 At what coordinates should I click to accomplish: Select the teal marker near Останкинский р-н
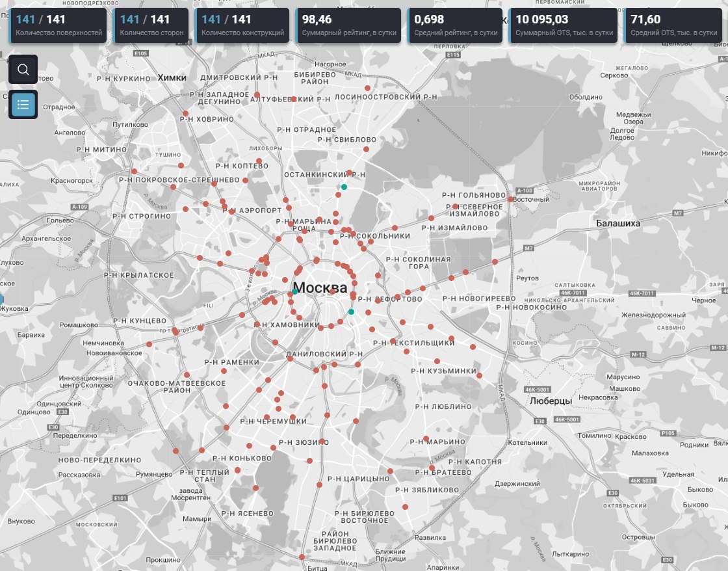coord(344,187)
